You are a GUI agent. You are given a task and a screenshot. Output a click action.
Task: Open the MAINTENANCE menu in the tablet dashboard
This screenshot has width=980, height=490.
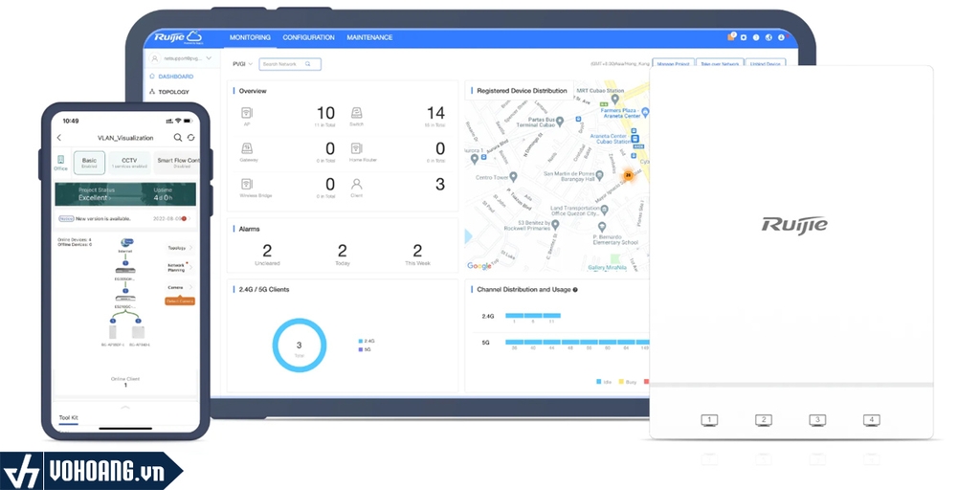pyautogui.click(x=370, y=37)
